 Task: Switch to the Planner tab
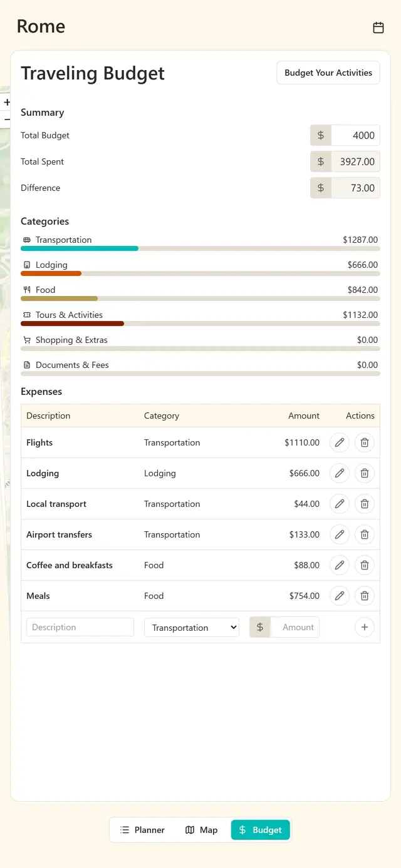(x=142, y=830)
